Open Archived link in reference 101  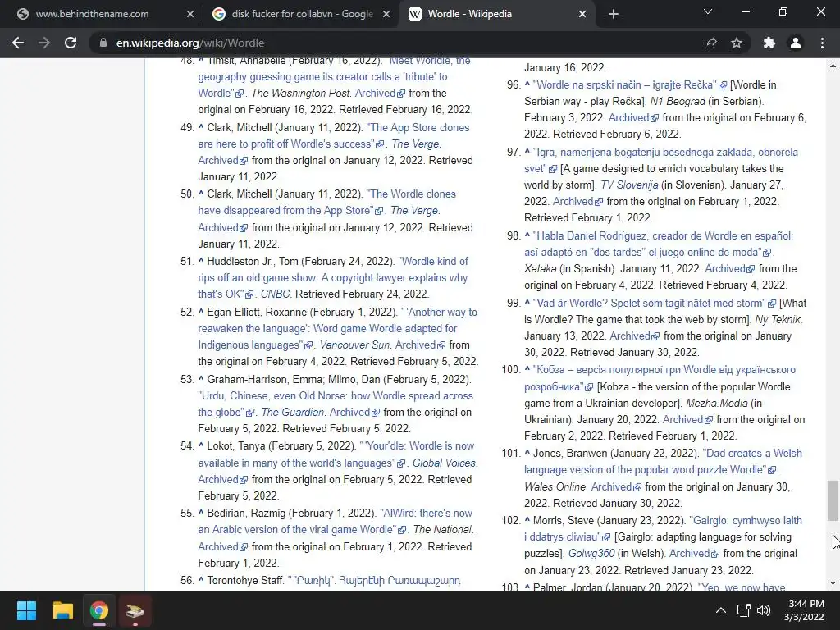point(616,487)
